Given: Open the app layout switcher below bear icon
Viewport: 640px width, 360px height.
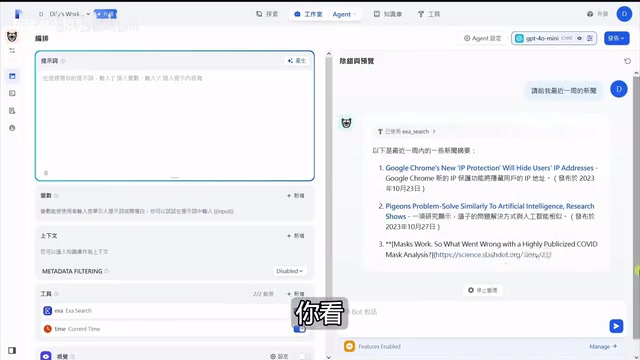Looking at the screenshot, I should point(12,51).
